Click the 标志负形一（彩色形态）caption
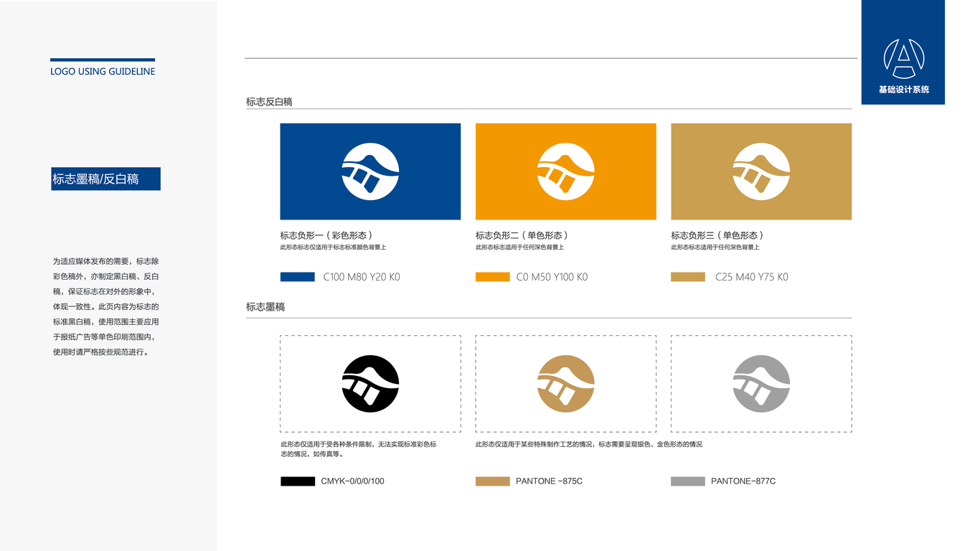980x551 pixels. pyautogui.click(x=327, y=235)
